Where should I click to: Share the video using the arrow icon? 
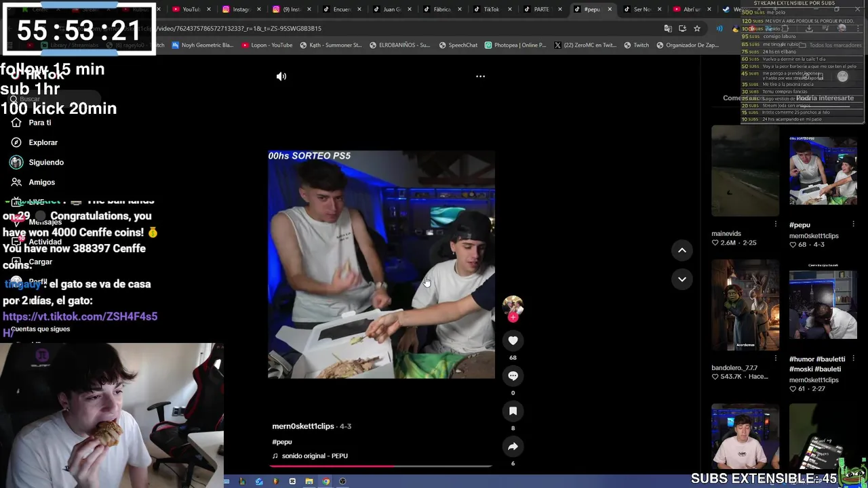click(513, 447)
